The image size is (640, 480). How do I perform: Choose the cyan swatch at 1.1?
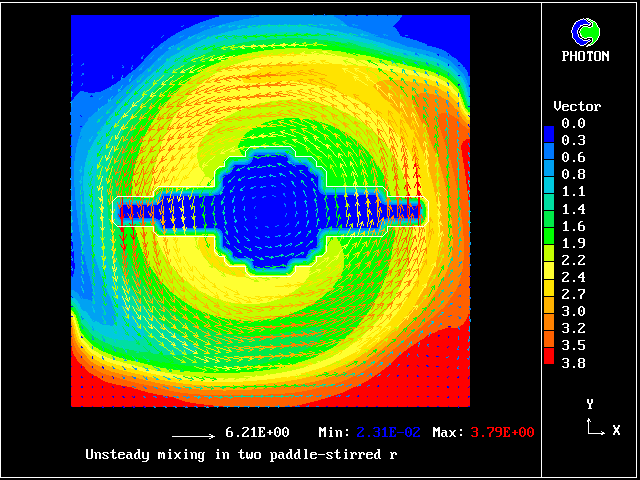click(548, 192)
